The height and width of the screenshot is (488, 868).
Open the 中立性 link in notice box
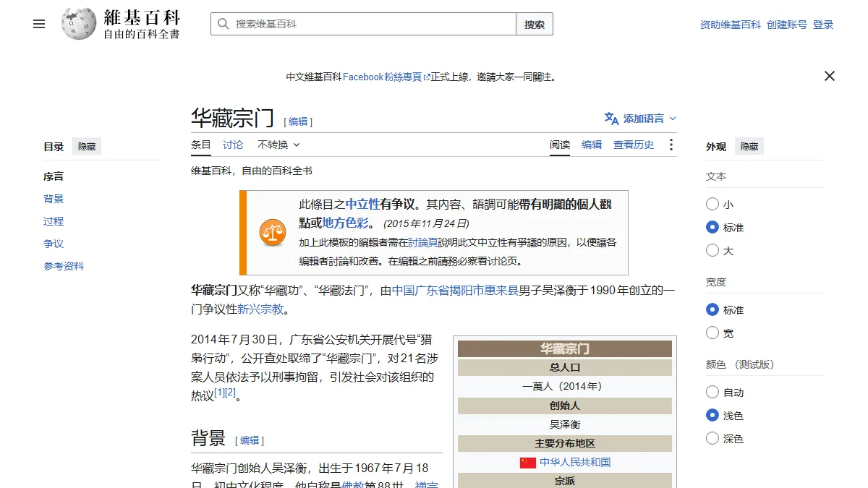363,204
